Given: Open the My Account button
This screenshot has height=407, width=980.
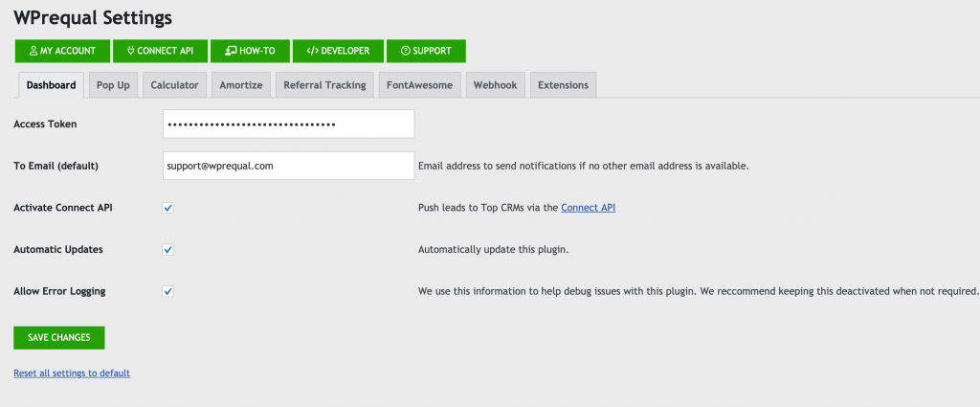Looking at the screenshot, I should pos(62,52).
